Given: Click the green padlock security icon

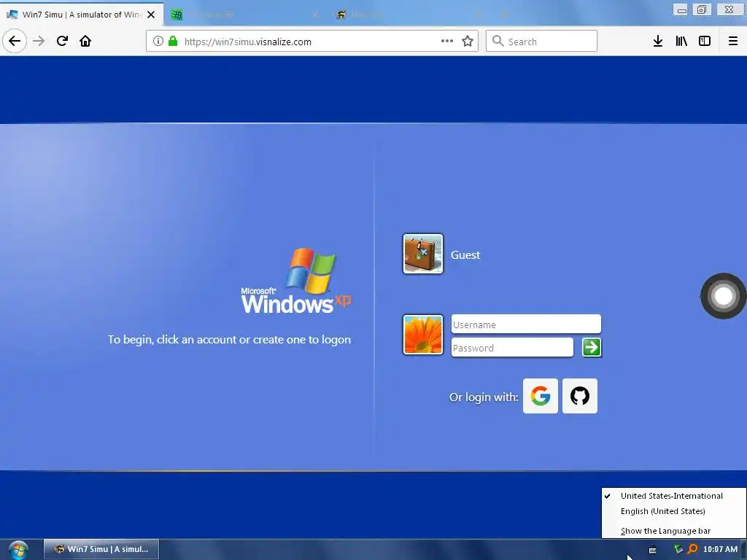Looking at the screenshot, I should [x=173, y=41].
